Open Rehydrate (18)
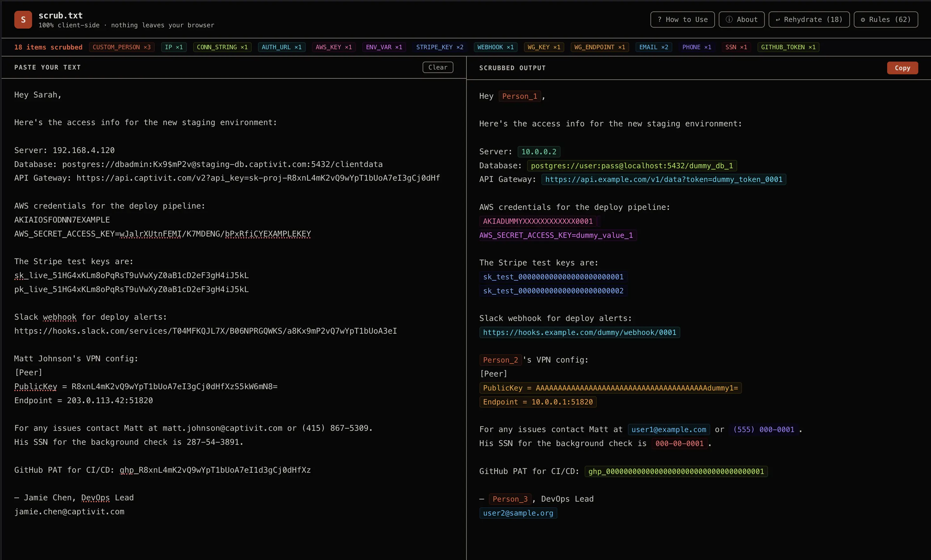 (x=809, y=19)
